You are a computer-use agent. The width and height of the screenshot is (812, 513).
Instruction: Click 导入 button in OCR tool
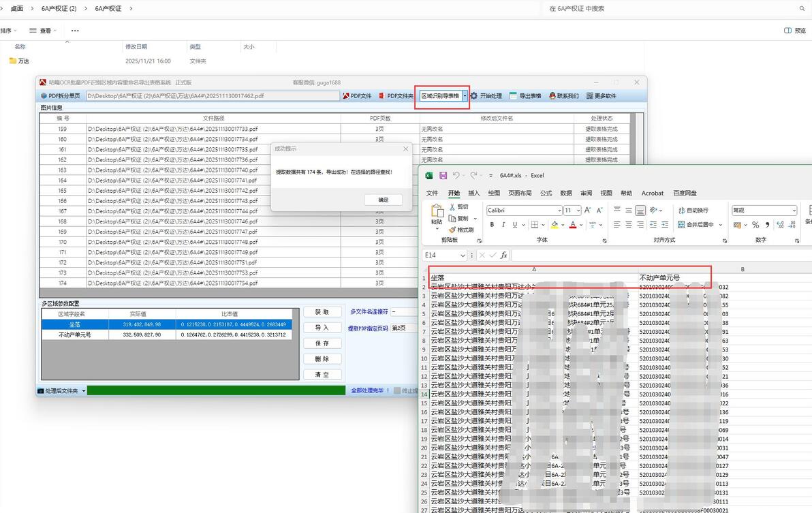click(322, 328)
